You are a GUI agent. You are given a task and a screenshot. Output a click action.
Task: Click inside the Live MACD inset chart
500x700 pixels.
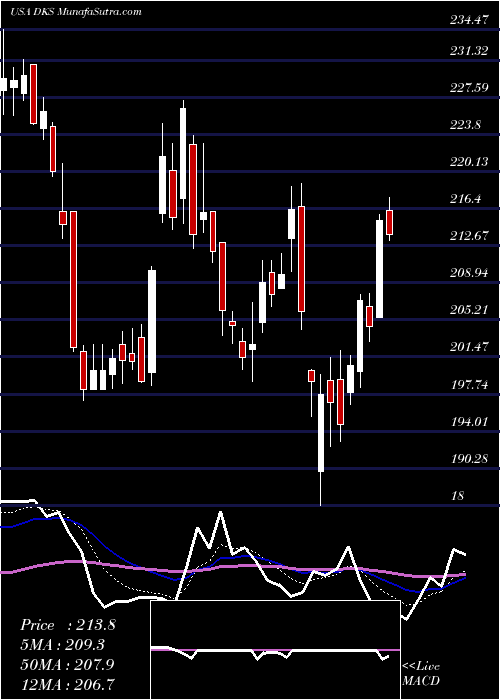click(x=275, y=650)
